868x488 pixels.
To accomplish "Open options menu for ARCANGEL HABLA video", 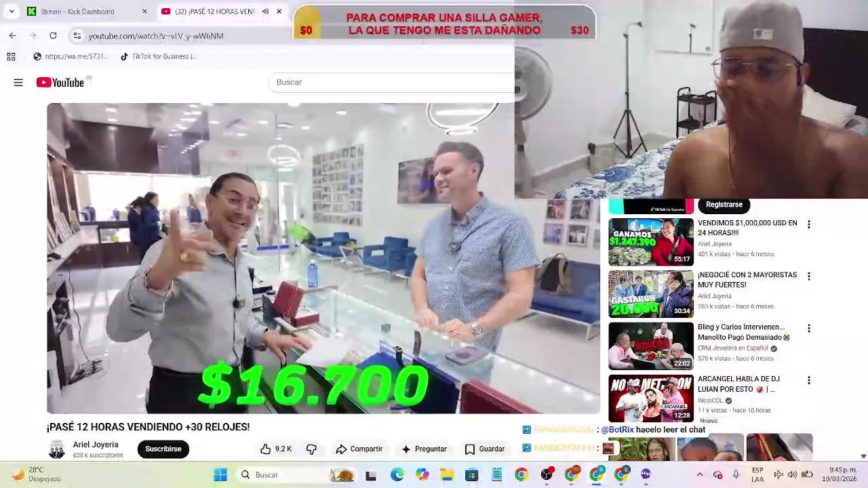I will [x=808, y=381].
